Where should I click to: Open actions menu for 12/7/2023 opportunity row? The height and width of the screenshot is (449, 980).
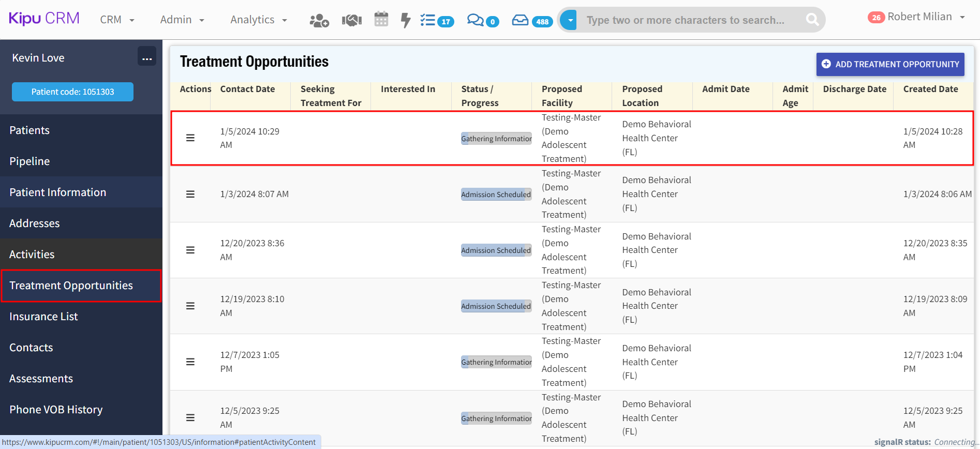pos(190,362)
